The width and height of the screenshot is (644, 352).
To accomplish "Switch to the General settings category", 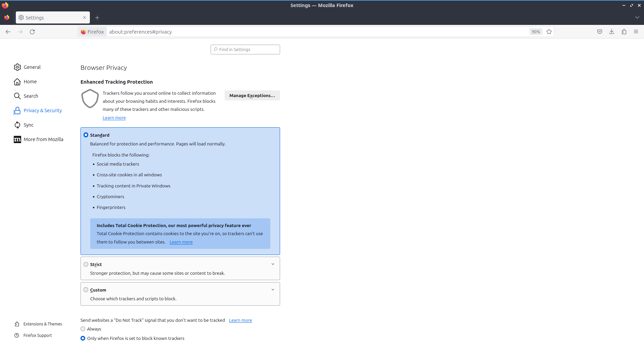I will [x=32, y=67].
